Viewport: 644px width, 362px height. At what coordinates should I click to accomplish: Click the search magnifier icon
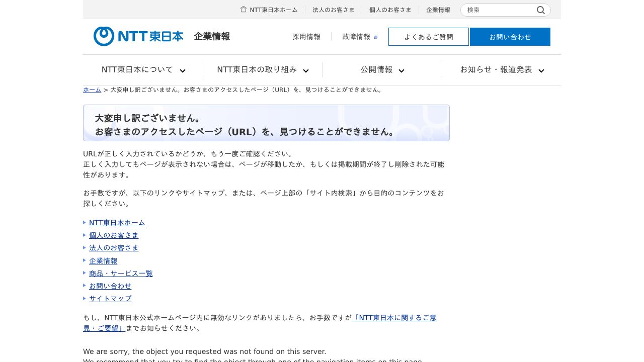[x=540, y=10]
